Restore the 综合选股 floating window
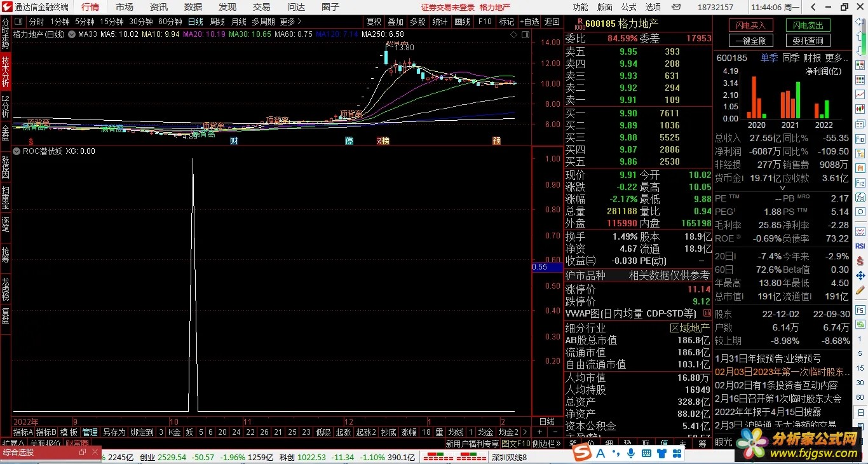The image size is (868, 464). (83, 453)
